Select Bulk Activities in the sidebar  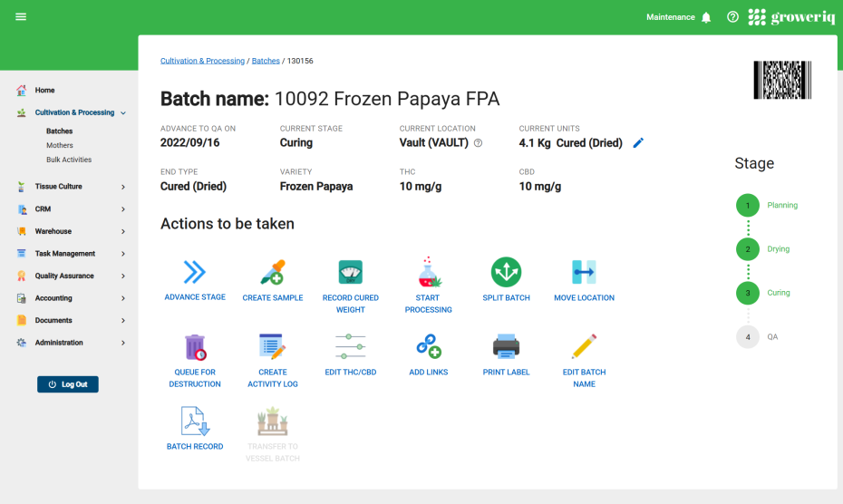69,160
